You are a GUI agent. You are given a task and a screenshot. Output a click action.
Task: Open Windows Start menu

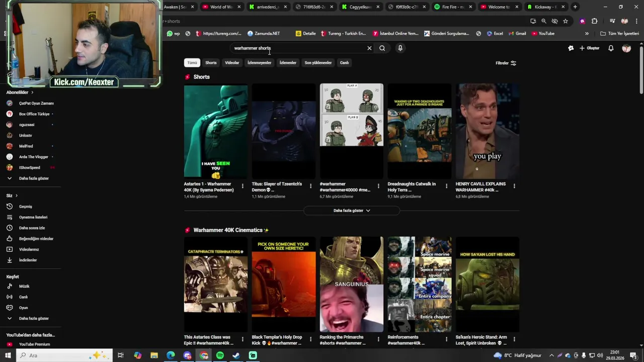pos(8,355)
